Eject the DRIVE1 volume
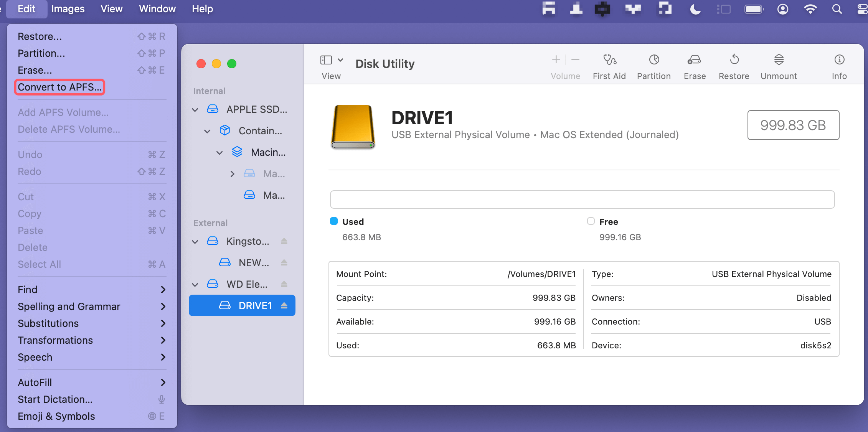 click(284, 305)
